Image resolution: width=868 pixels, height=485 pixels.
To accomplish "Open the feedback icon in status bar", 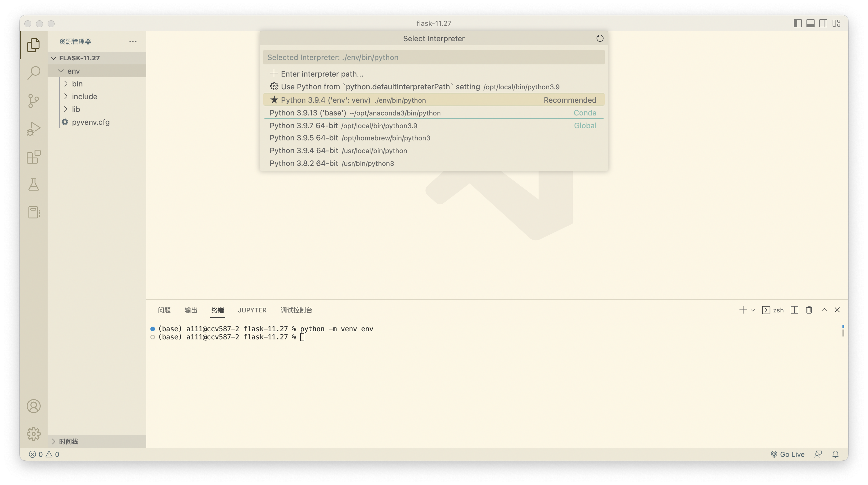I will [818, 454].
